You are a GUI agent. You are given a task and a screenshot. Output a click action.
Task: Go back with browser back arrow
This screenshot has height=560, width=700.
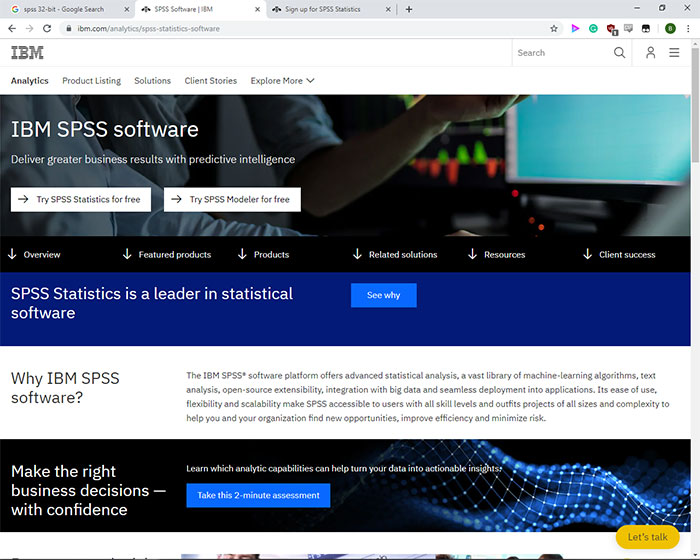(x=12, y=29)
